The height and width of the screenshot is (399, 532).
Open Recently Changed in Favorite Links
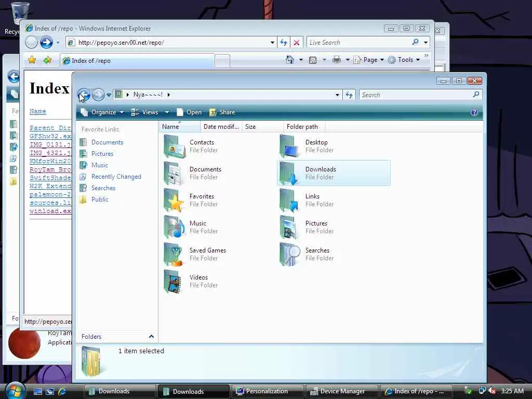tap(116, 177)
